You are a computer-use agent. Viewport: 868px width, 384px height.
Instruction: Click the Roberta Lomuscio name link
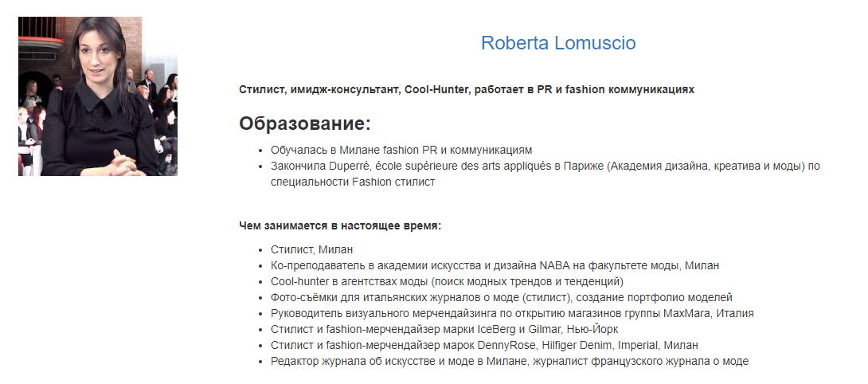(x=558, y=43)
